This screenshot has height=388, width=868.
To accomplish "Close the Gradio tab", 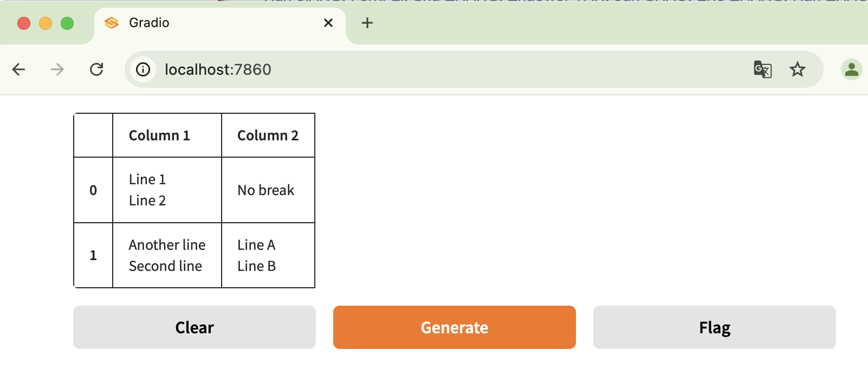I will pyautogui.click(x=328, y=23).
